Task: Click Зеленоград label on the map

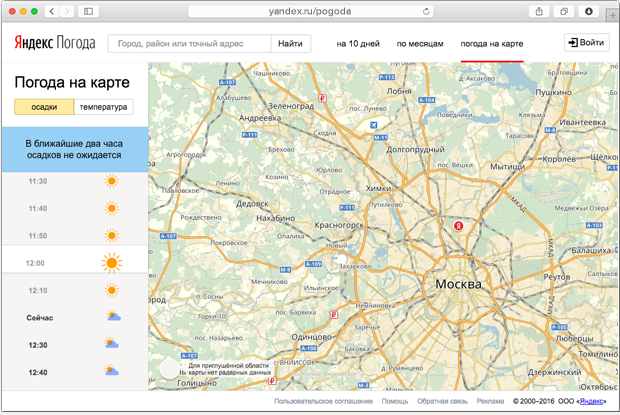Action: [291, 106]
